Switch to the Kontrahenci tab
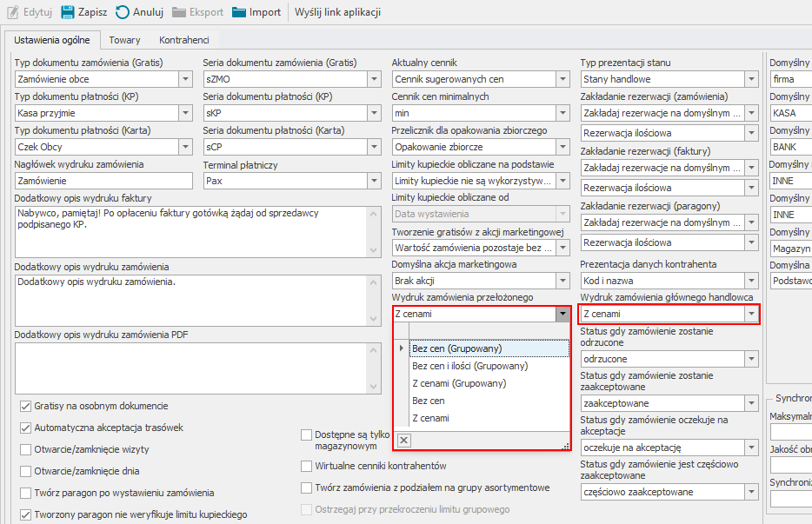 tap(183, 40)
